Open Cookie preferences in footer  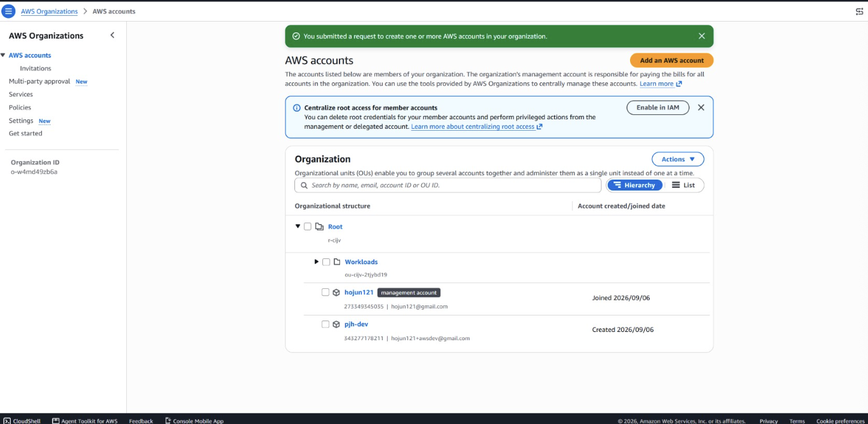coord(840,421)
